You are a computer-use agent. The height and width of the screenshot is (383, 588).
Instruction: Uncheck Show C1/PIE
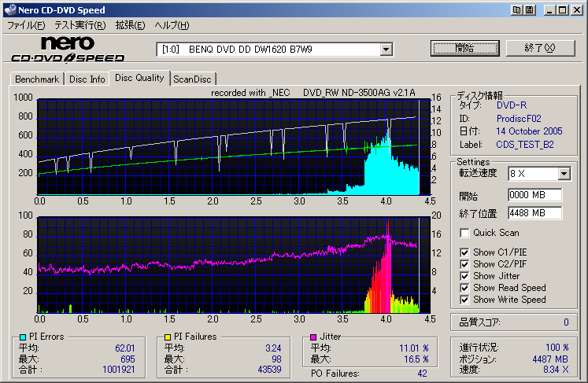(x=464, y=252)
